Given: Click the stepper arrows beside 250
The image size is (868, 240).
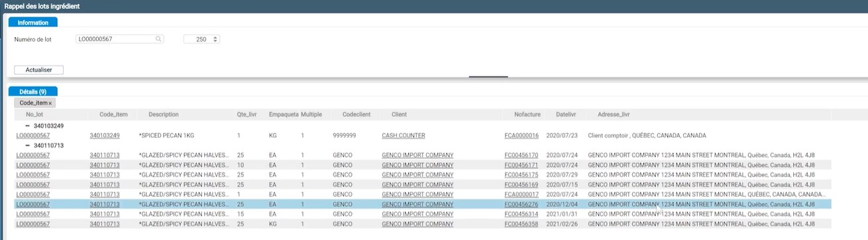Looking at the screenshot, I should (x=216, y=39).
